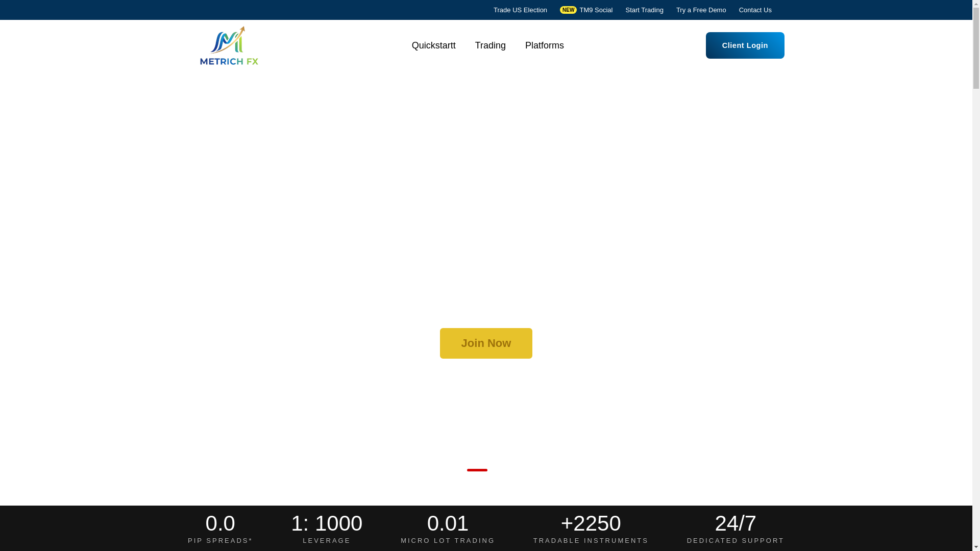Click the TRADABLE INSTRUMENTS label
Viewport: 980px width, 551px height.
(x=591, y=541)
